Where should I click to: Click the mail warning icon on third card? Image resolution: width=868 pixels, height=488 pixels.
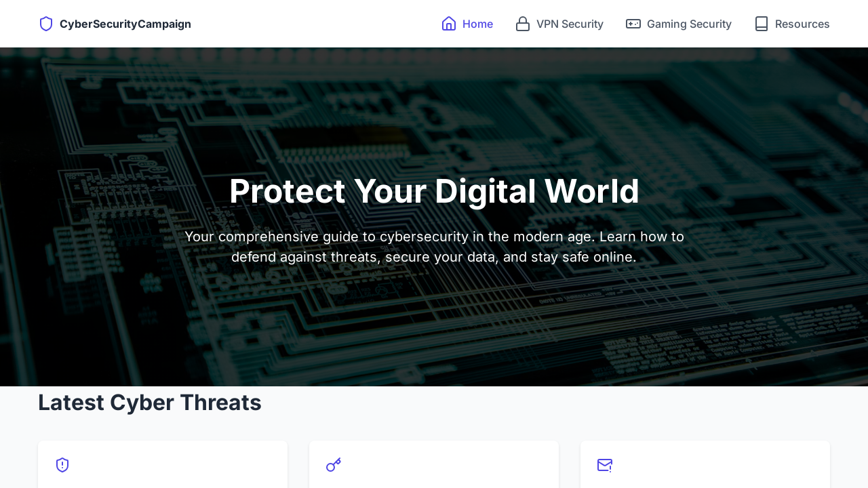(605, 465)
